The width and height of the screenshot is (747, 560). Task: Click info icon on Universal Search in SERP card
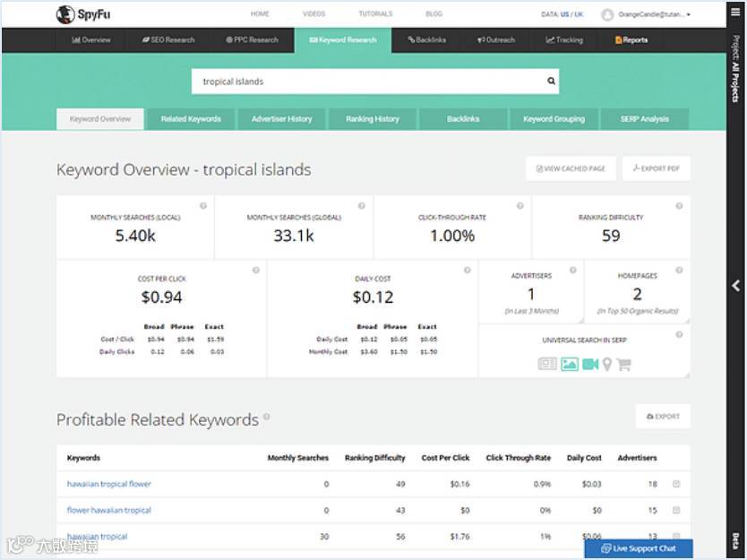tap(679, 334)
